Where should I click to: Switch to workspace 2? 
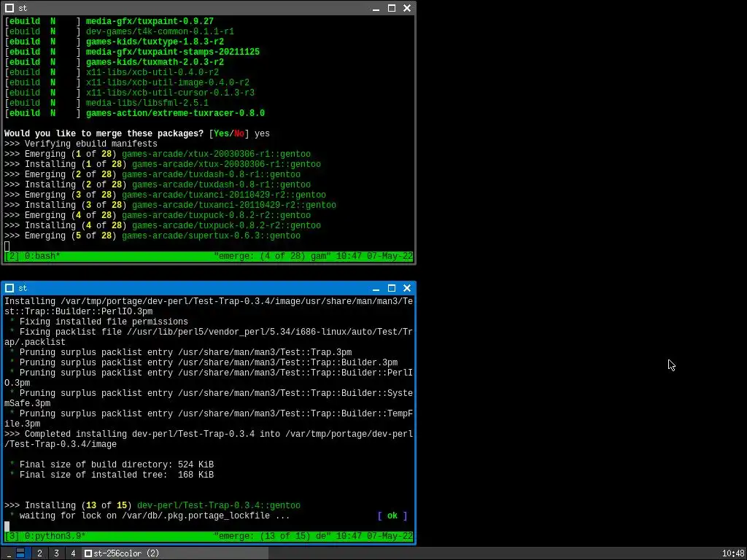click(39, 553)
